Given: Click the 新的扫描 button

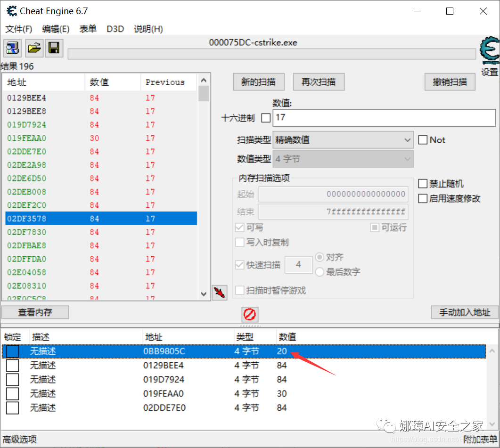Looking at the screenshot, I should (x=259, y=82).
